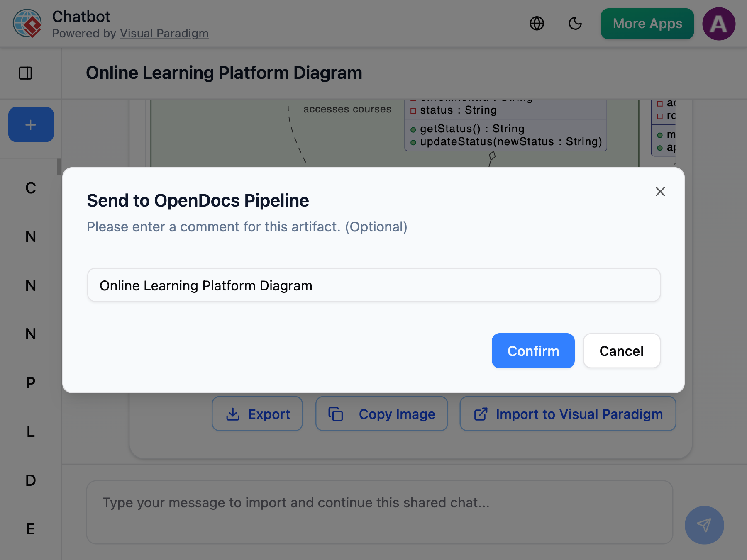Viewport: 747px width, 560px height.
Task: Click the Chatbot Visual Paradigm logo
Action: (x=27, y=24)
